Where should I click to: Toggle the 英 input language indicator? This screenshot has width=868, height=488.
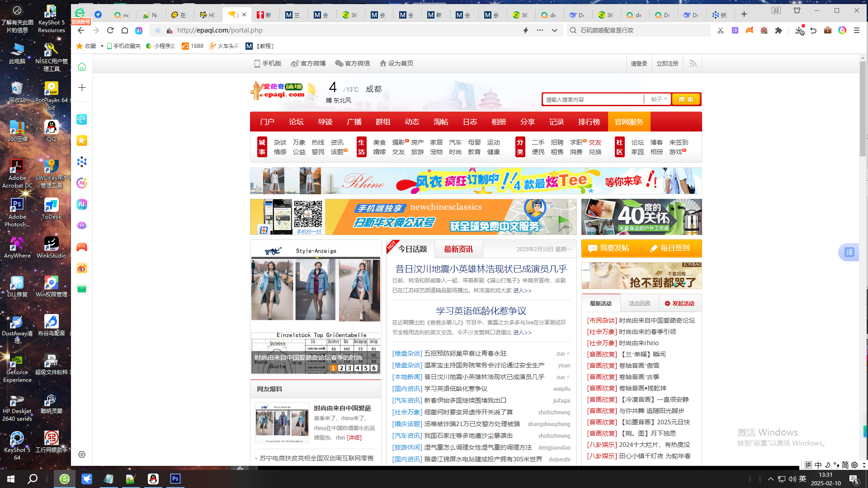(x=802, y=479)
